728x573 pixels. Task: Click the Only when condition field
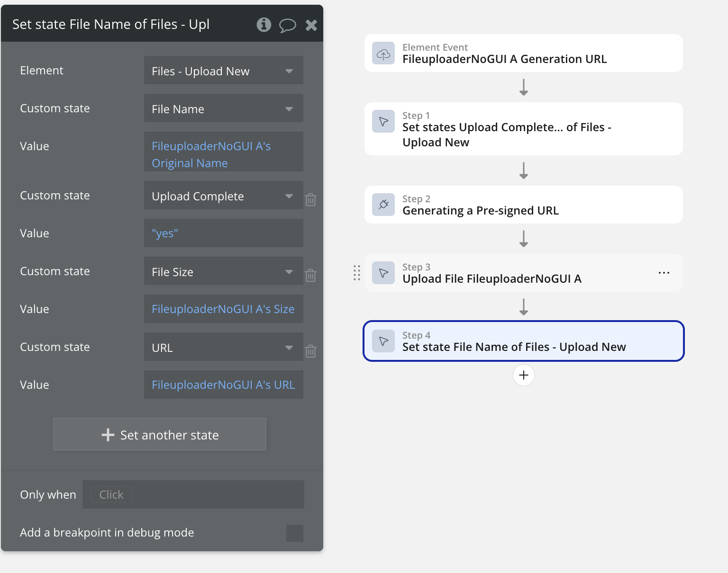193,494
